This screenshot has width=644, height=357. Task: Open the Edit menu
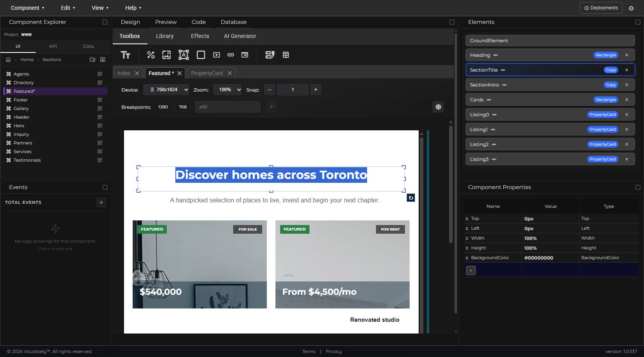click(68, 8)
